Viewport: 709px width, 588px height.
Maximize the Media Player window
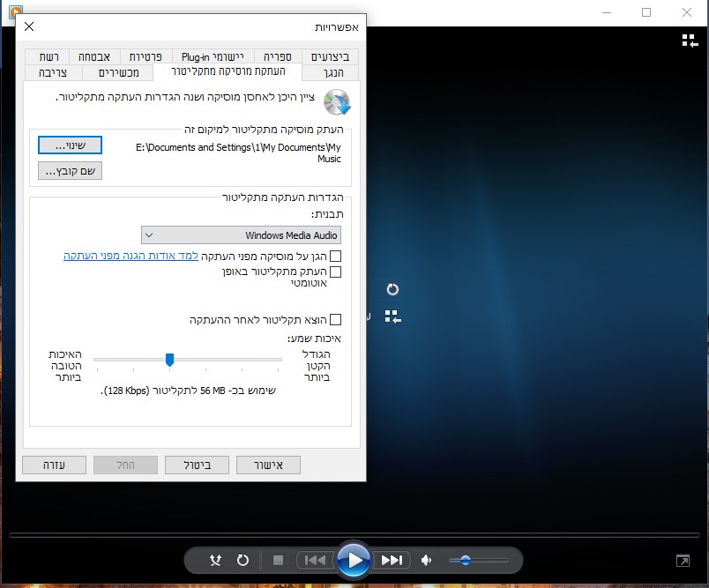[646, 12]
